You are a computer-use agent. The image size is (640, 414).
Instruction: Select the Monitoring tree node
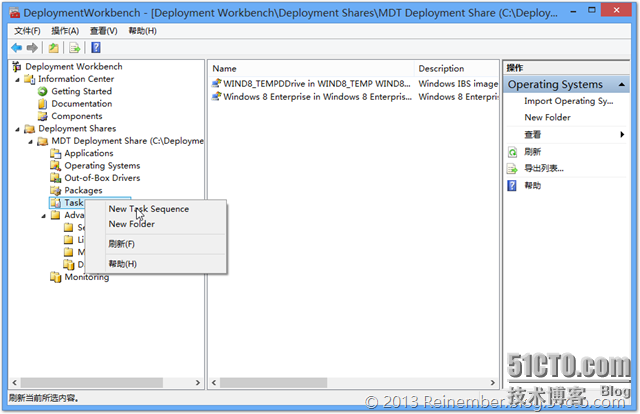(87, 277)
